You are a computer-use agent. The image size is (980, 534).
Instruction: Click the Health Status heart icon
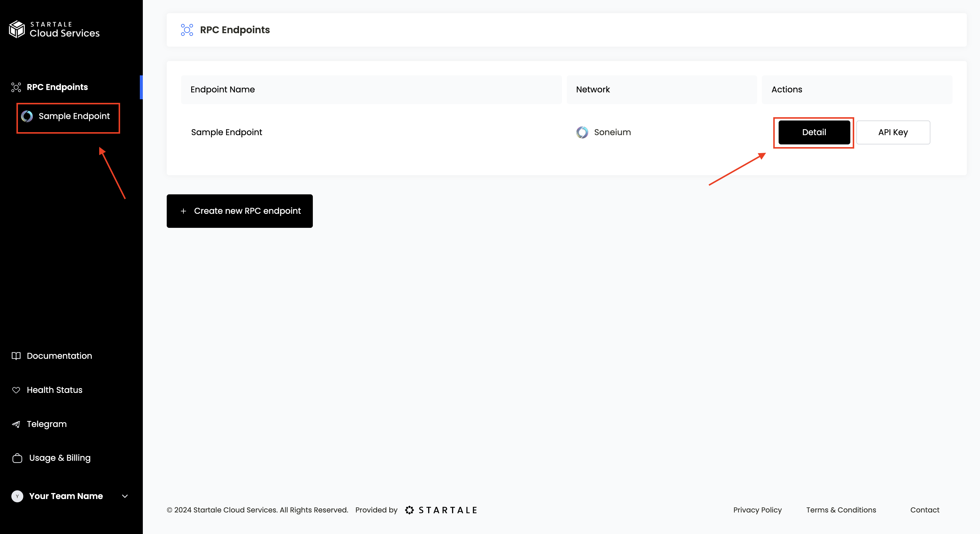(x=16, y=390)
